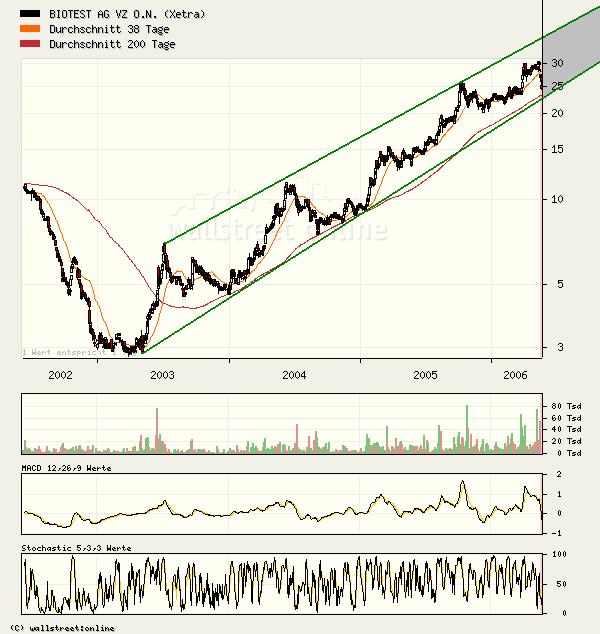The height and width of the screenshot is (634, 600).
Task: Click the 80 Tsd volume axis label
Action: [566, 405]
